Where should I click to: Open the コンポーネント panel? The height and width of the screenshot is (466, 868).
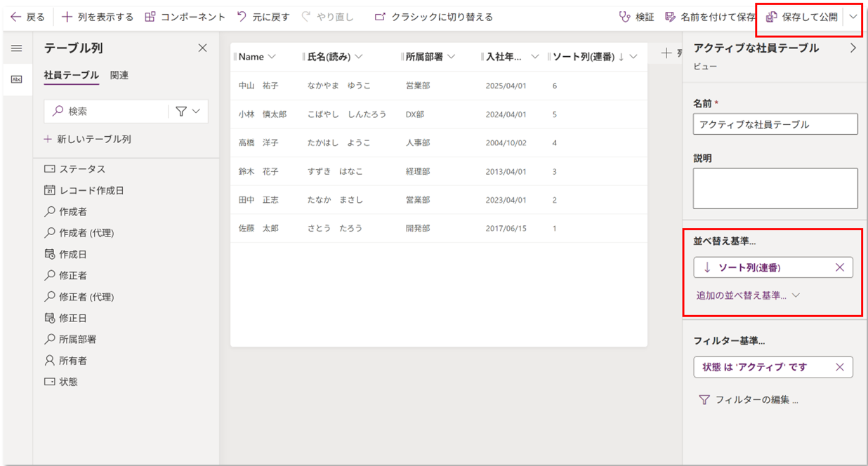click(x=185, y=17)
